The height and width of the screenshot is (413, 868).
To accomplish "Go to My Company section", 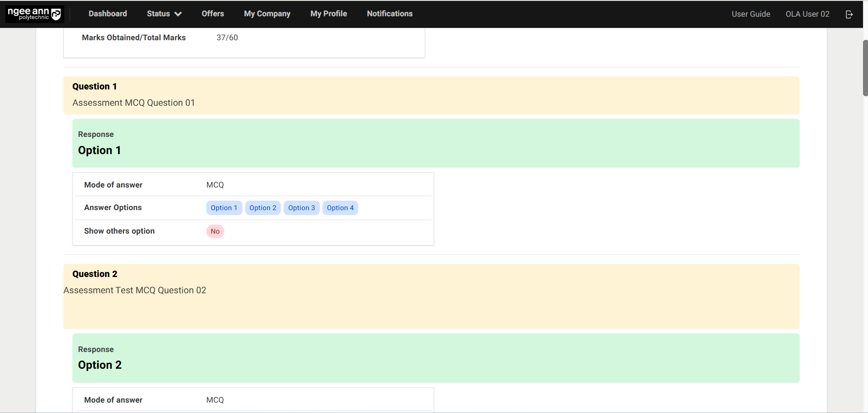I will pyautogui.click(x=267, y=14).
